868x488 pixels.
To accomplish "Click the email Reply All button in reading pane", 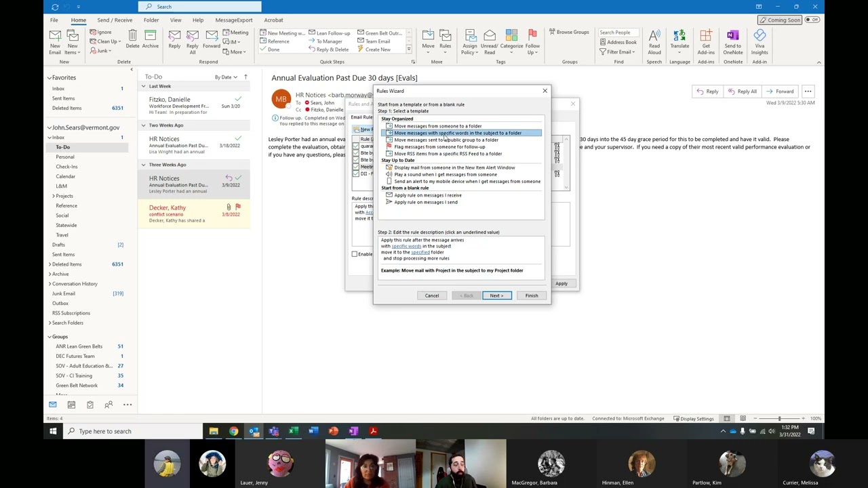I will click(743, 91).
